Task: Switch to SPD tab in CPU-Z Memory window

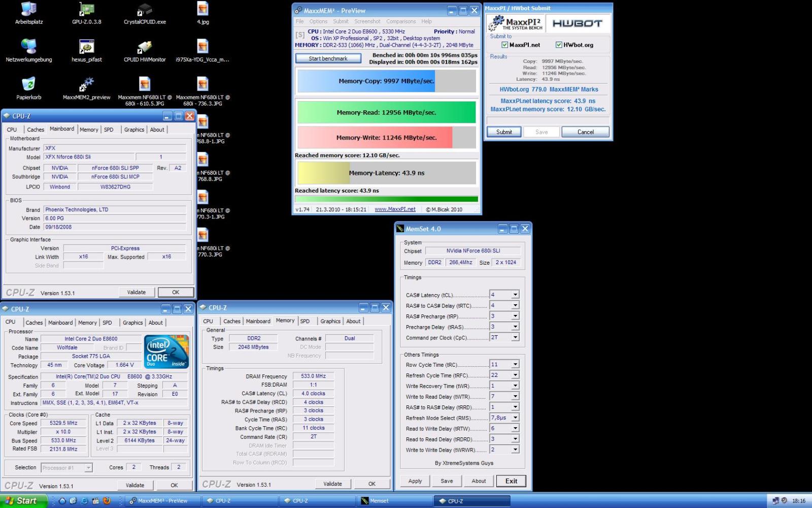Action: click(x=305, y=321)
